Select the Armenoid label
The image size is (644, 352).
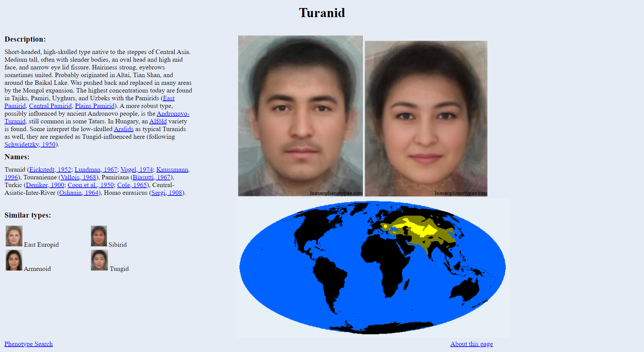(37, 269)
